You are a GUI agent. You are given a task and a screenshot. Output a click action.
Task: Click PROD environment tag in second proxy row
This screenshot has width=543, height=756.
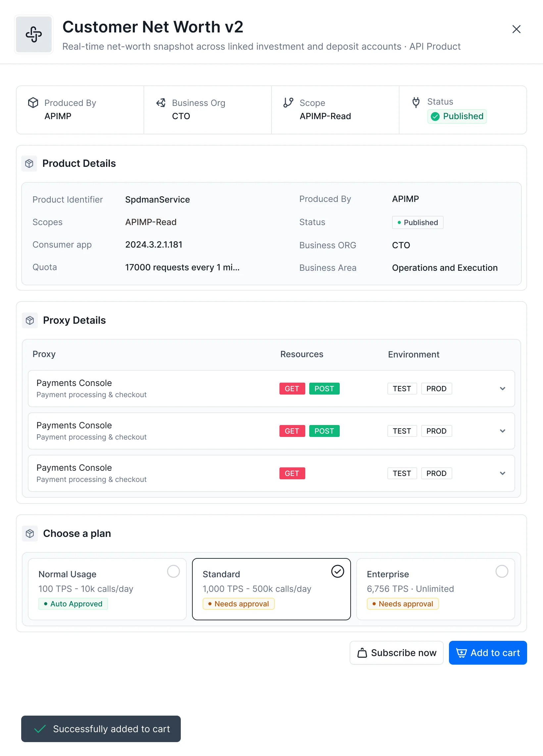tap(436, 431)
